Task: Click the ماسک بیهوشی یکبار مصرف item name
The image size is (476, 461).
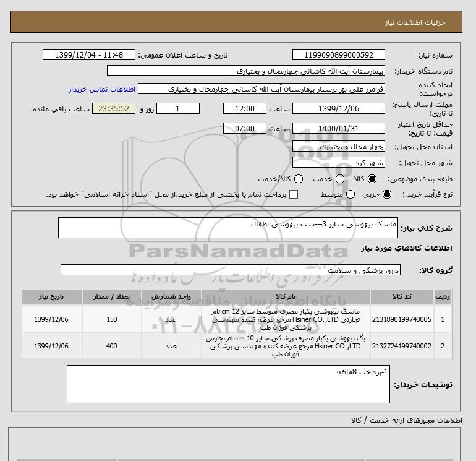Action: click(x=286, y=320)
